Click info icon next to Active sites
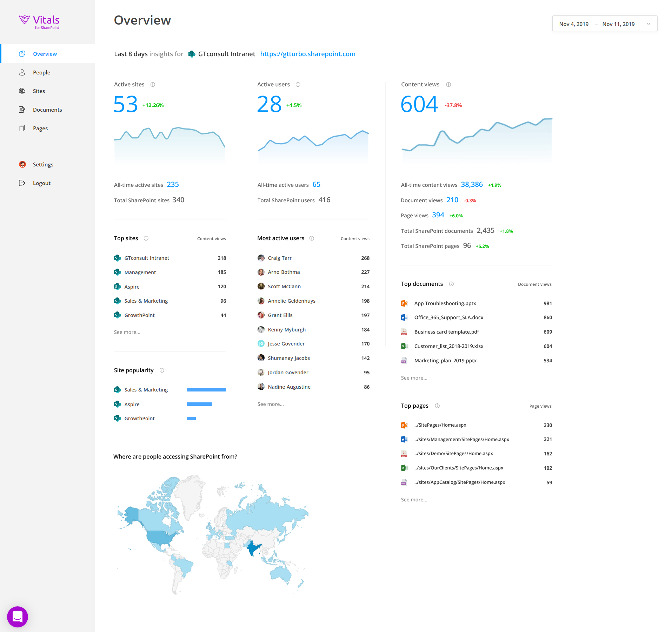 tap(153, 85)
